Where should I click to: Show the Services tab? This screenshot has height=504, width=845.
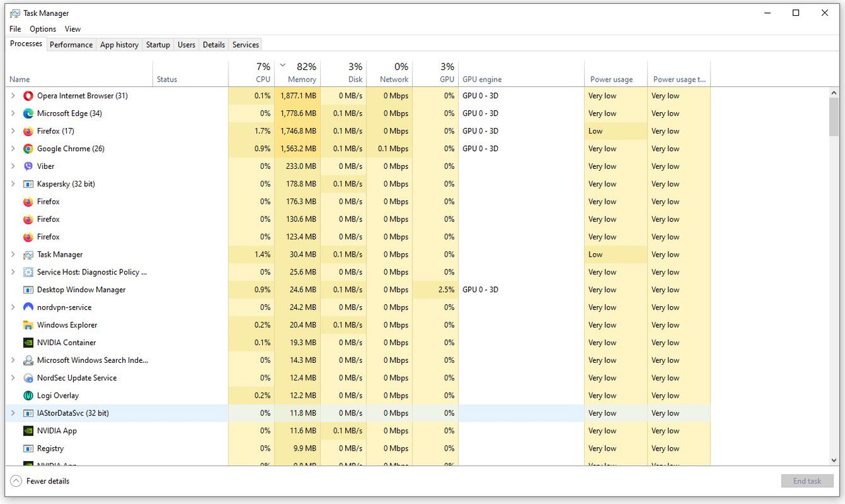point(246,45)
